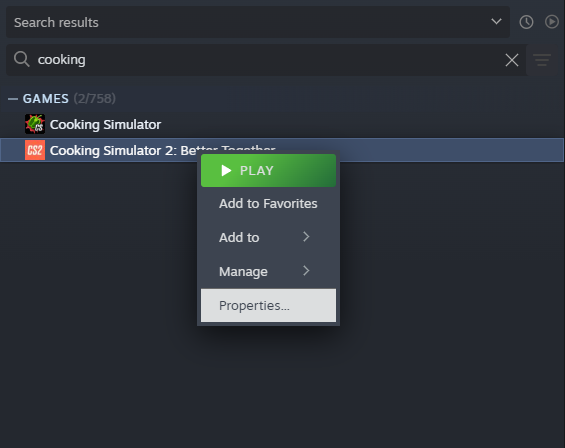Click the recent activity clock icon

click(526, 22)
